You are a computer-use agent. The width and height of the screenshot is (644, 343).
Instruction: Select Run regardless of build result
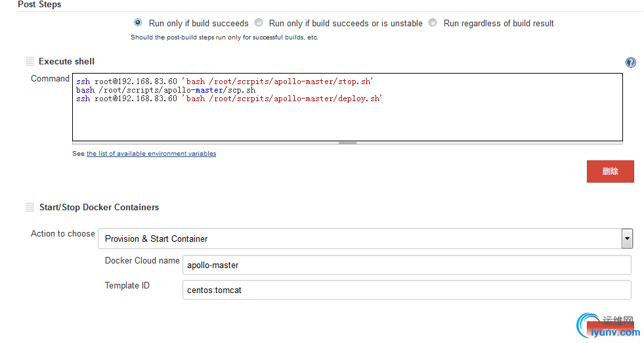[433, 22]
